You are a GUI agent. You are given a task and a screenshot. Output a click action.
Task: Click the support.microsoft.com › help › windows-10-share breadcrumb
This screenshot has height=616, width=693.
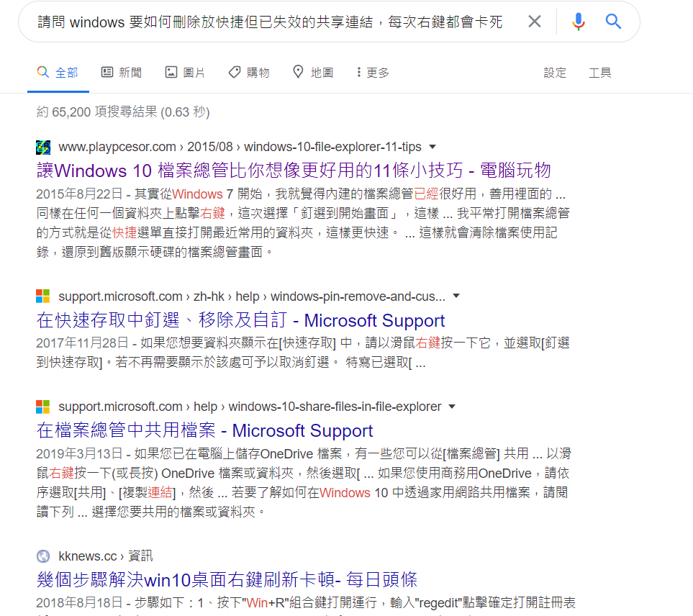[250, 407]
